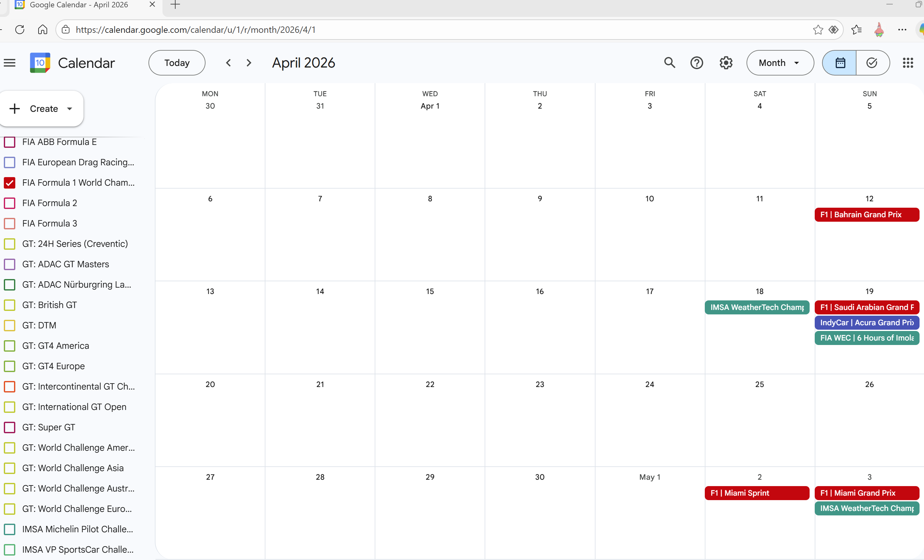Viewport: 924px width, 560px height.
Task: Go to the previous month arrow
Action: (x=228, y=63)
